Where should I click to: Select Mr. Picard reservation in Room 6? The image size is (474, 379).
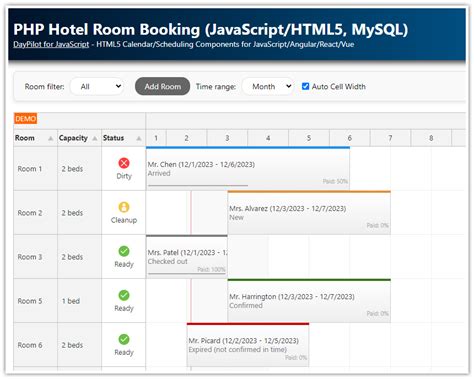coord(248,345)
